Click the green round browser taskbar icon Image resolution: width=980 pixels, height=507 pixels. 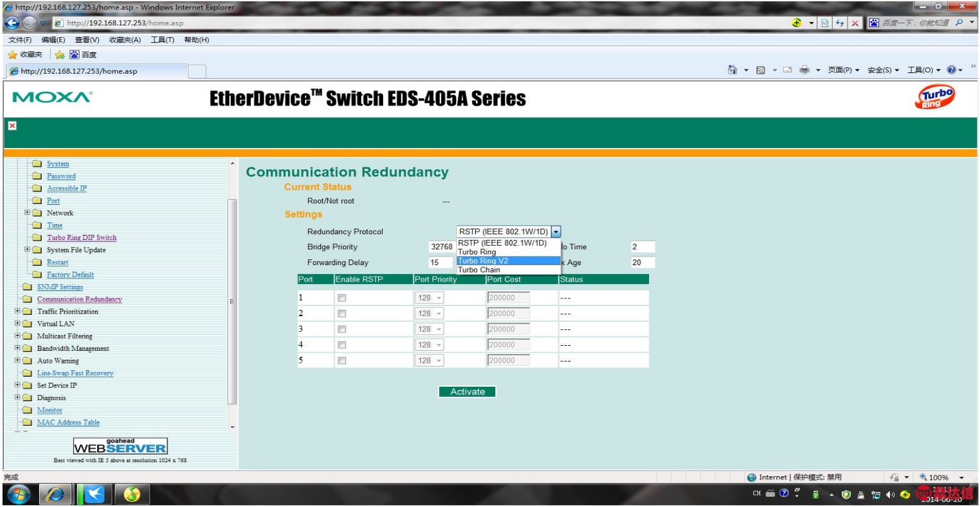pyautogui.click(x=132, y=495)
